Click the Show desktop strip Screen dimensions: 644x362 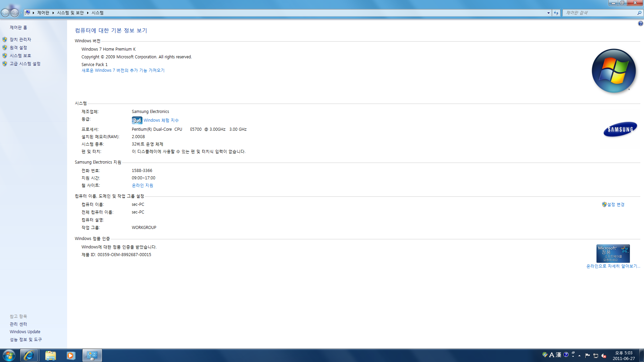tap(641, 355)
